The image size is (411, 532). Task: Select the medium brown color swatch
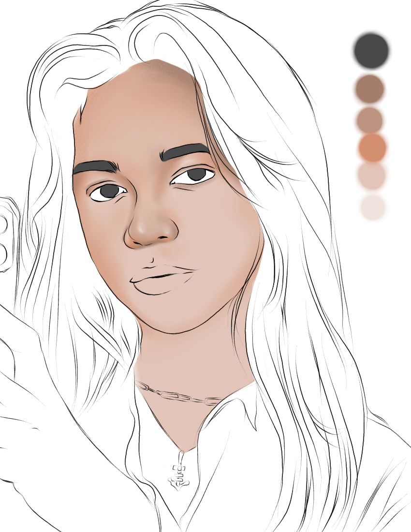pyautogui.click(x=369, y=88)
